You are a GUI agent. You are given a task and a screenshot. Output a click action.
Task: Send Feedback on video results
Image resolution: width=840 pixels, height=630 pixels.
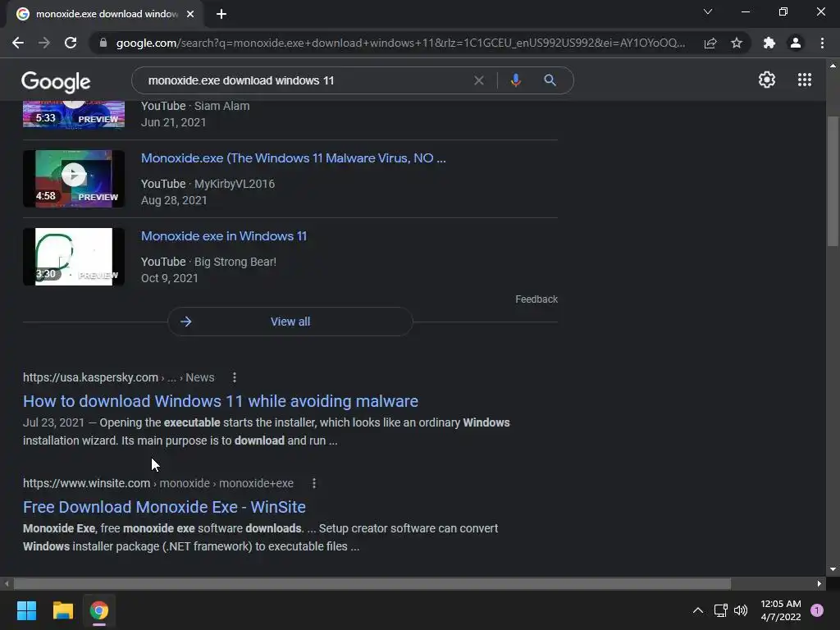pyautogui.click(x=536, y=299)
